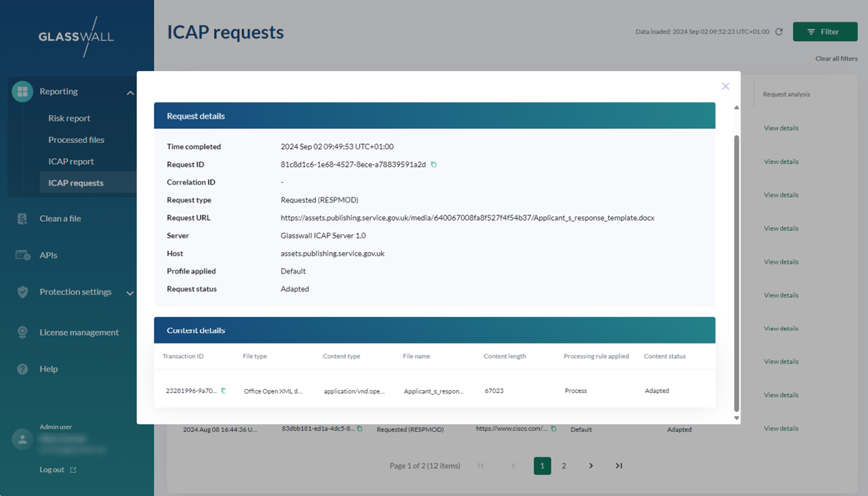
Task: Copy the Request ID to clipboard
Action: click(433, 165)
